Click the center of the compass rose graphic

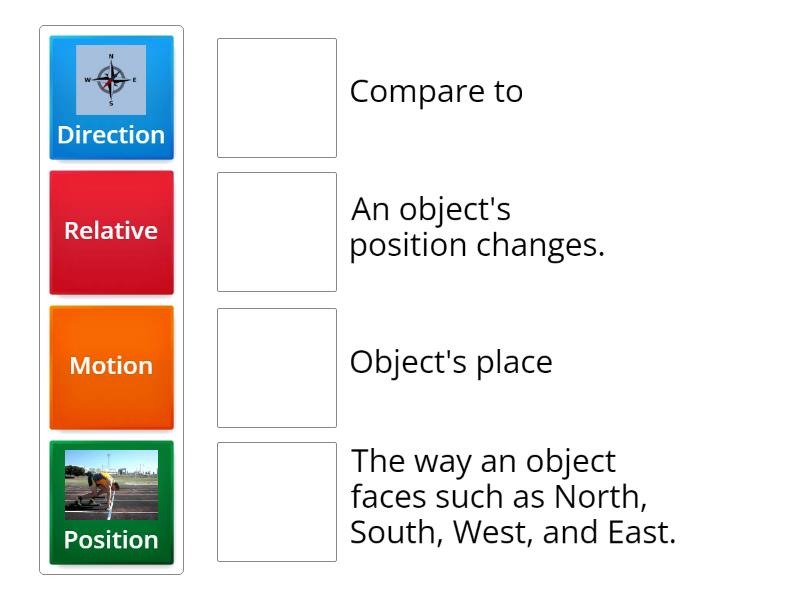111,79
